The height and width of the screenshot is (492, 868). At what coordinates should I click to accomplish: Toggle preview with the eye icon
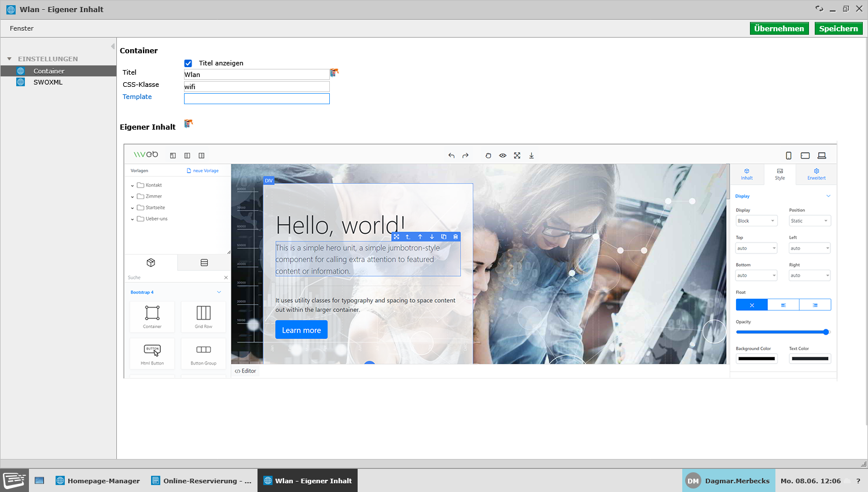pos(503,156)
